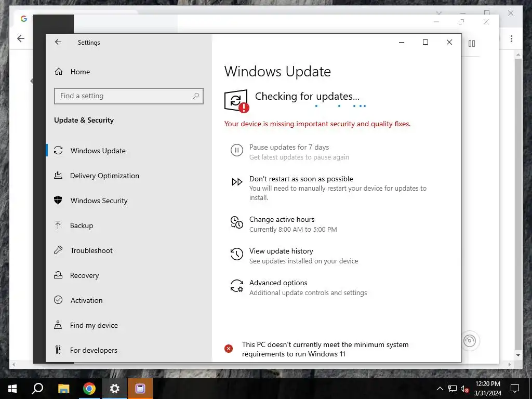Click the Settings gear on the taskbar
This screenshot has width=532, height=399.
(x=115, y=389)
